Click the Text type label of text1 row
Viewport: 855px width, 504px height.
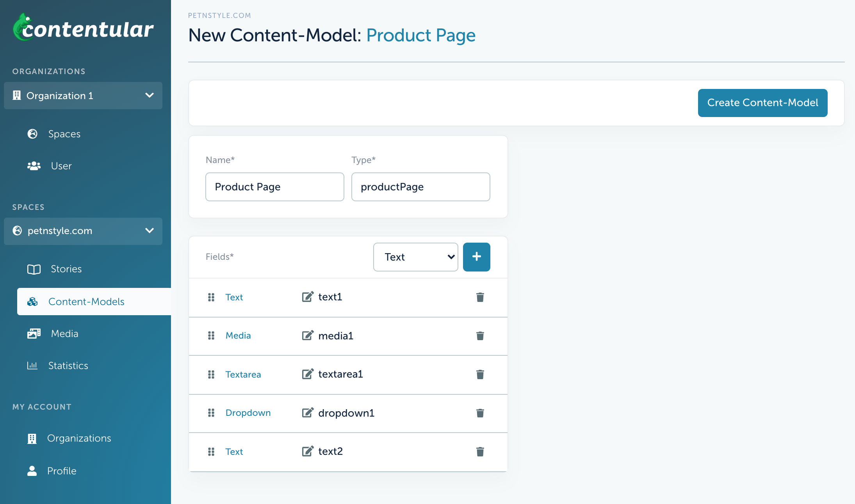[x=234, y=297]
